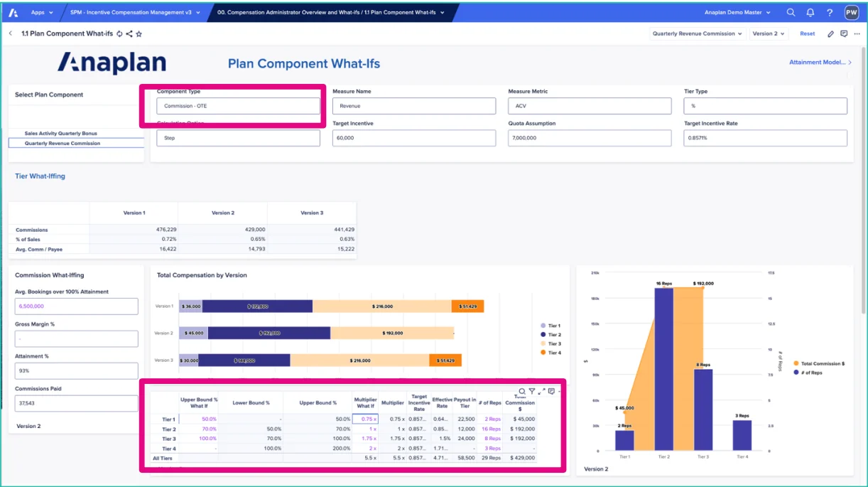Follow the Attainment Model link
The image size is (868, 487).
click(820, 63)
